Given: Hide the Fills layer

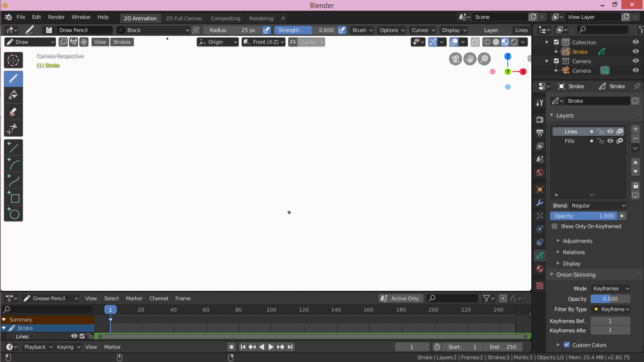Looking at the screenshot, I should [610, 140].
